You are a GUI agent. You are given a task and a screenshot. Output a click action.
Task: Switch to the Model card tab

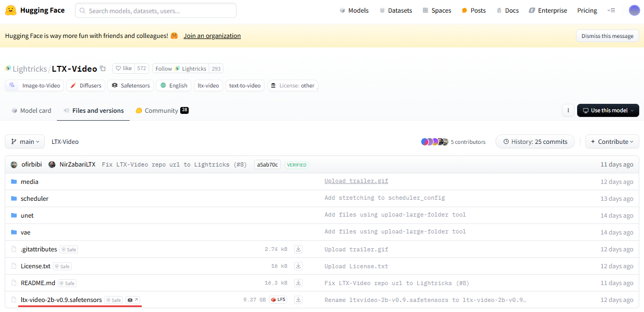click(31, 111)
